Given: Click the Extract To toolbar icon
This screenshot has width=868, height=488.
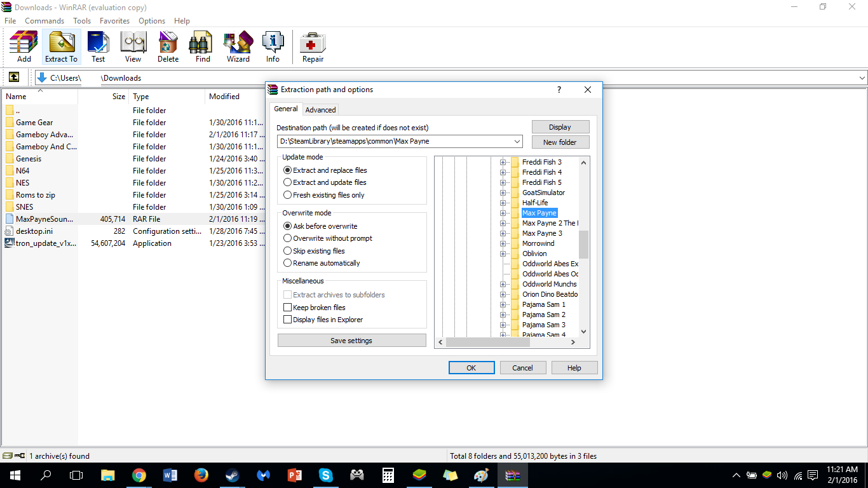Looking at the screenshot, I should coord(61,46).
